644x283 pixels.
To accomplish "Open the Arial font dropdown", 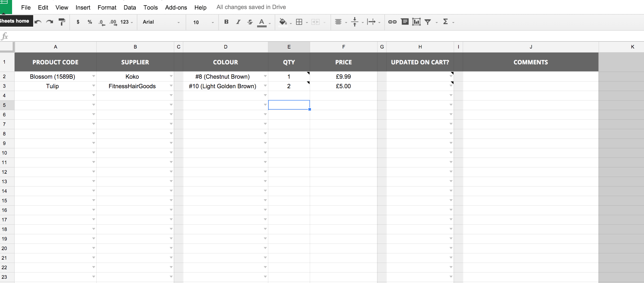I will [x=161, y=22].
